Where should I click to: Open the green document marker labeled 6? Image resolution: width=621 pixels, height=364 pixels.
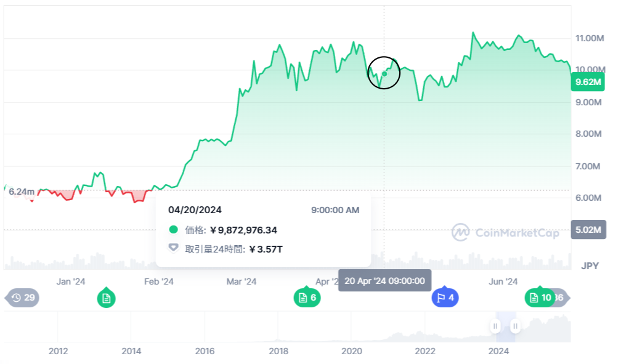tap(306, 298)
